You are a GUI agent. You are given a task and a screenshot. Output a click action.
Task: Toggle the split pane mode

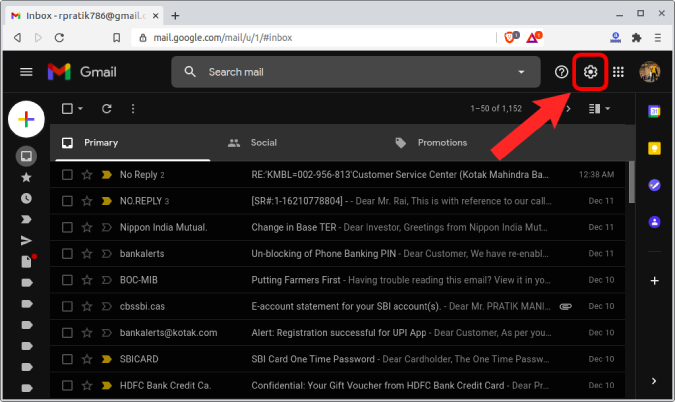click(594, 109)
